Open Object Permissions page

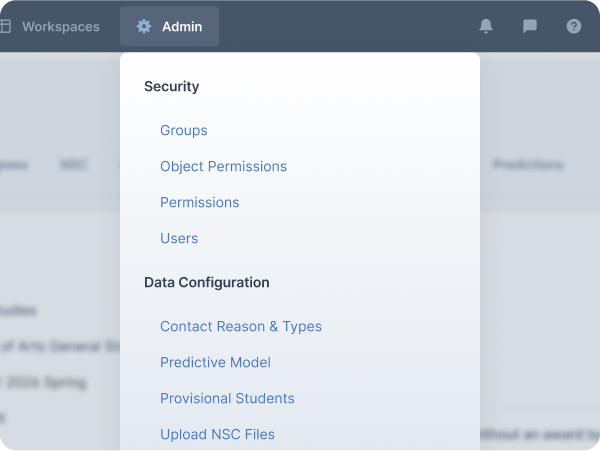click(x=223, y=167)
